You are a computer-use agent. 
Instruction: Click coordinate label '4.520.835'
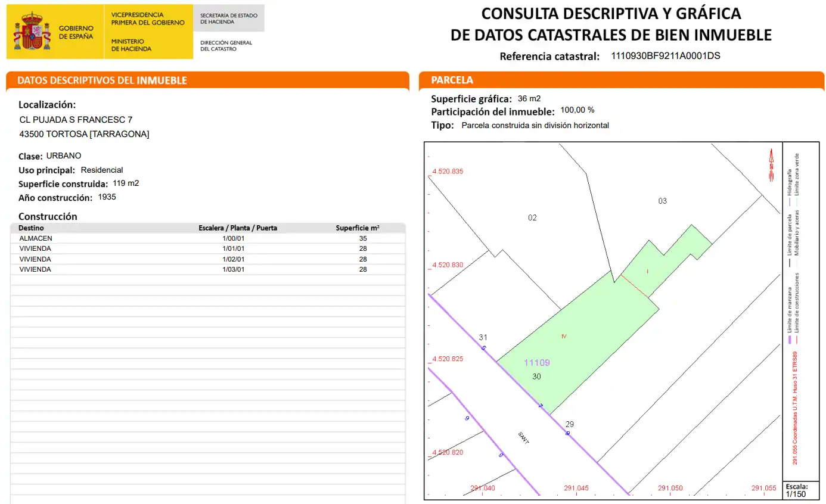point(448,172)
